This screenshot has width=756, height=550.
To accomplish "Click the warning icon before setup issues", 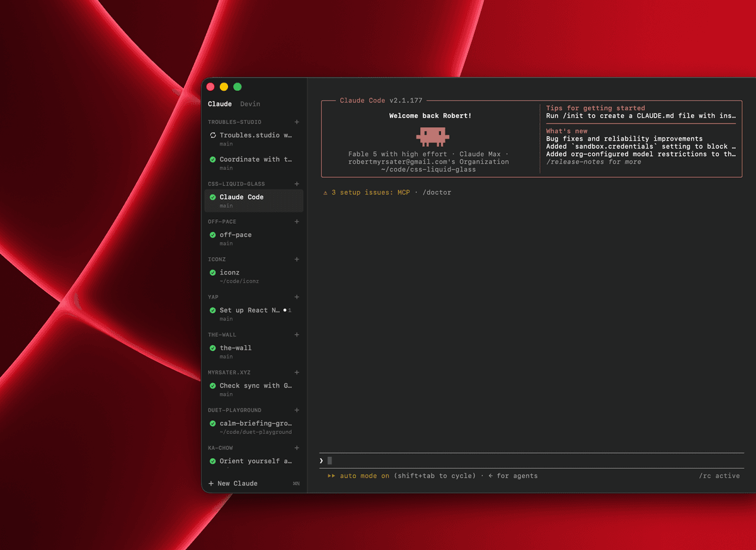I will [326, 192].
